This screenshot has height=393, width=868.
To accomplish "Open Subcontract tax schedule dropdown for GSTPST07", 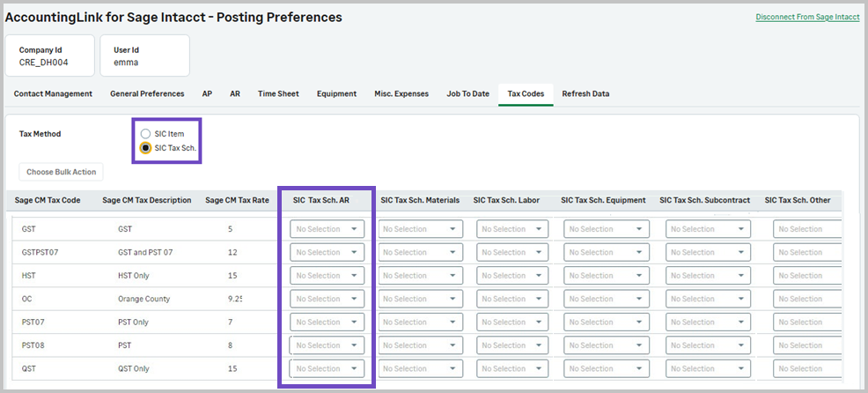I will tap(708, 252).
